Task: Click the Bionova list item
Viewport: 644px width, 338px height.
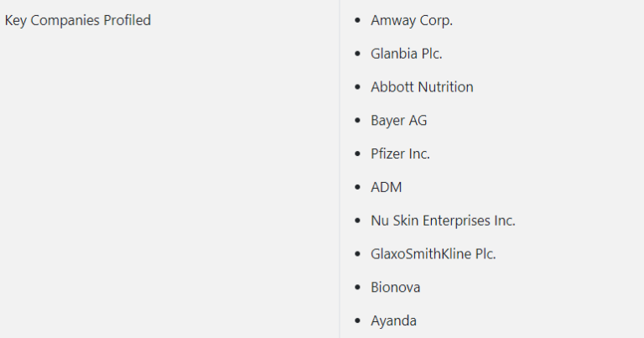Action: point(395,287)
